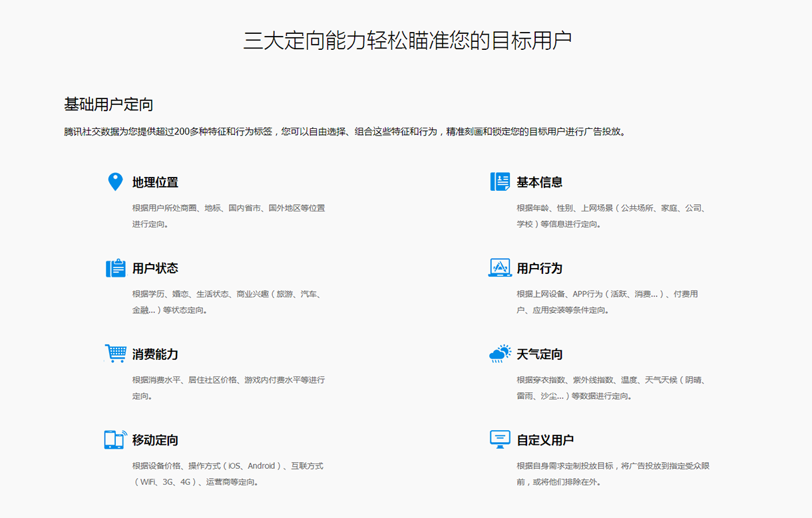Click the 基础用户定向 section title

tap(109, 104)
